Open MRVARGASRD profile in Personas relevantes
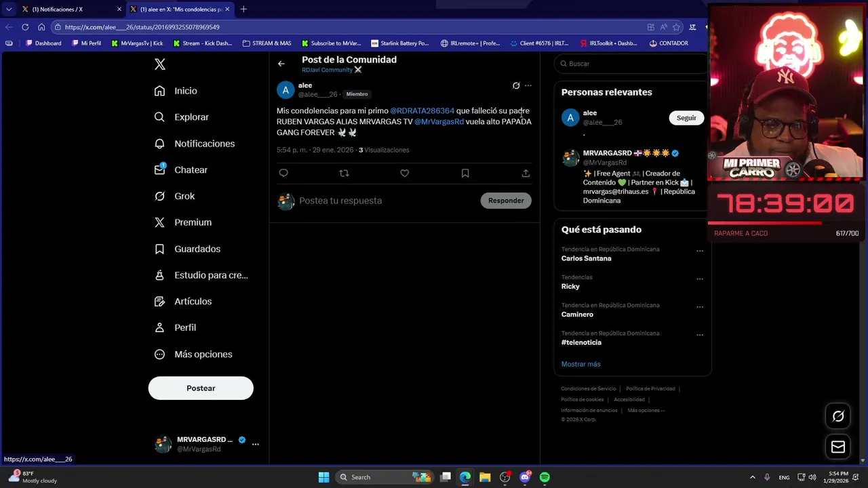 (x=607, y=153)
